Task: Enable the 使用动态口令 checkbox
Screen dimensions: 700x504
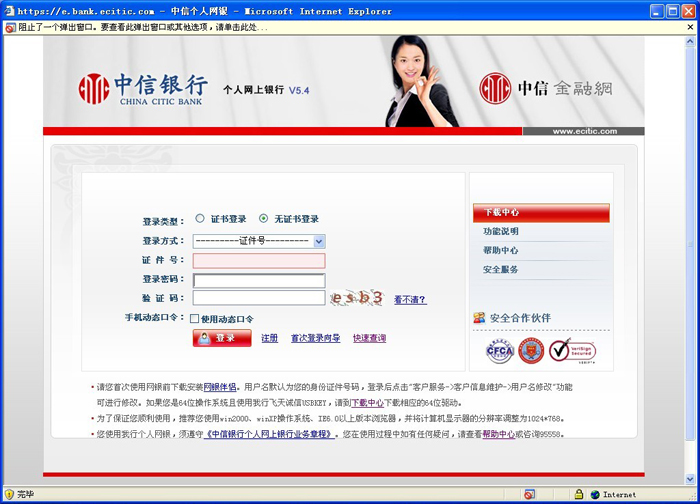Action: click(x=195, y=319)
